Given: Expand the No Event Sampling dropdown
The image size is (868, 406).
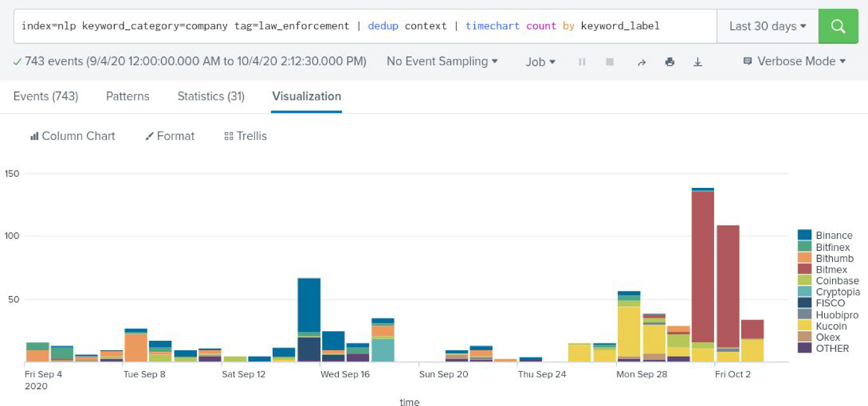Looking at the screenshot, I should [442, 61].
